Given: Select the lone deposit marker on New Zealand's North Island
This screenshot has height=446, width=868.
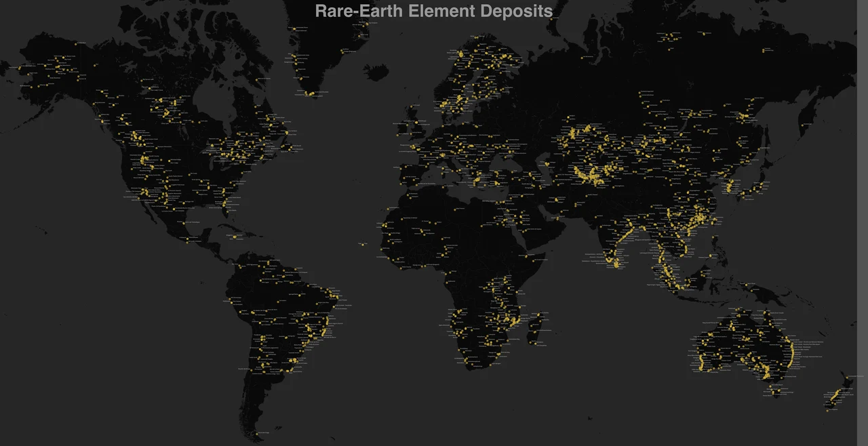Looking at the screenshot, I should click(847, 378).
